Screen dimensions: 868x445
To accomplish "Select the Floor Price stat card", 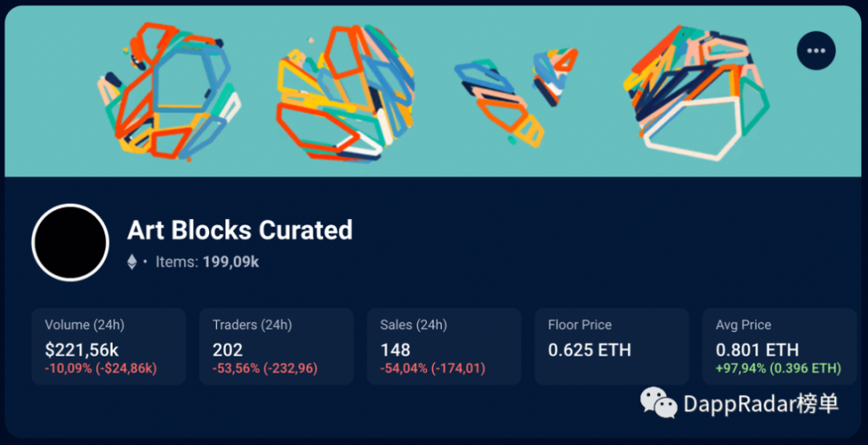I will pyautogui.click(x=612, y=347).
